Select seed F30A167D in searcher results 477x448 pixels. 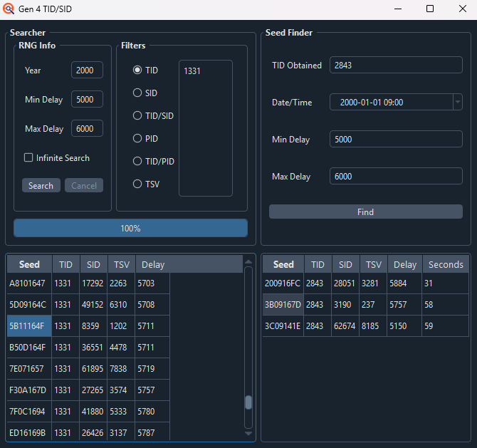[29, 390]
